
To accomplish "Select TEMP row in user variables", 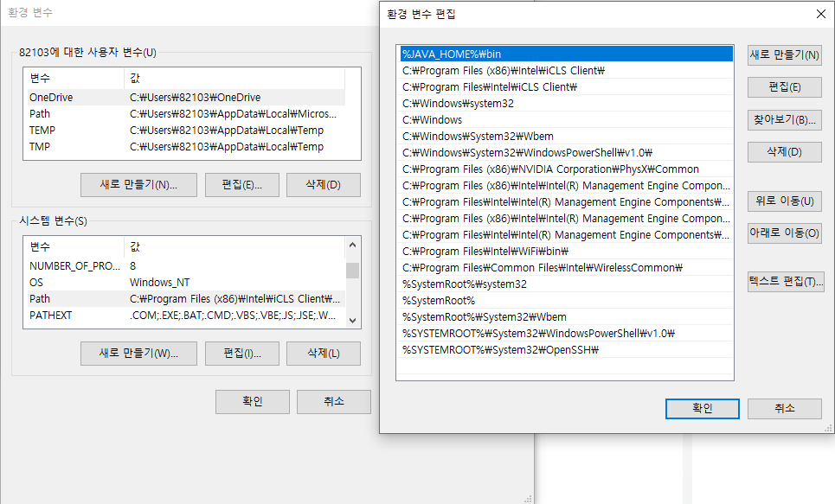I will pyautogui.click(x=185, y=131).
